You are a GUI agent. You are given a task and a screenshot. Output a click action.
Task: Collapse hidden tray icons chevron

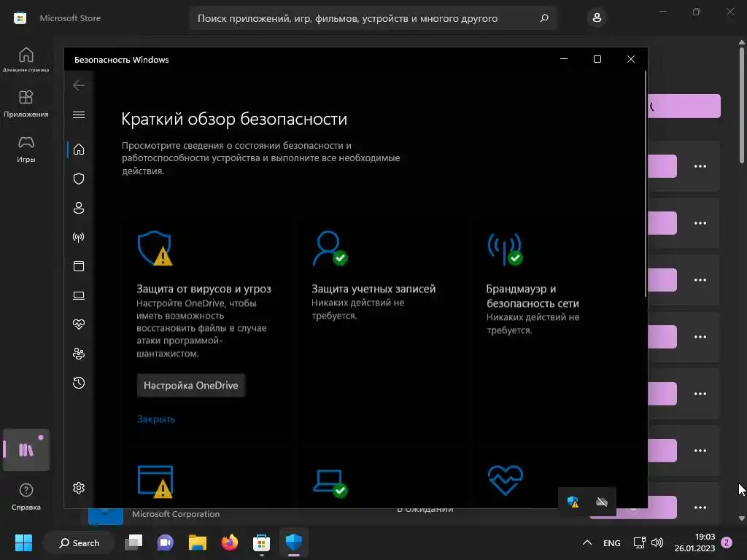587,542
